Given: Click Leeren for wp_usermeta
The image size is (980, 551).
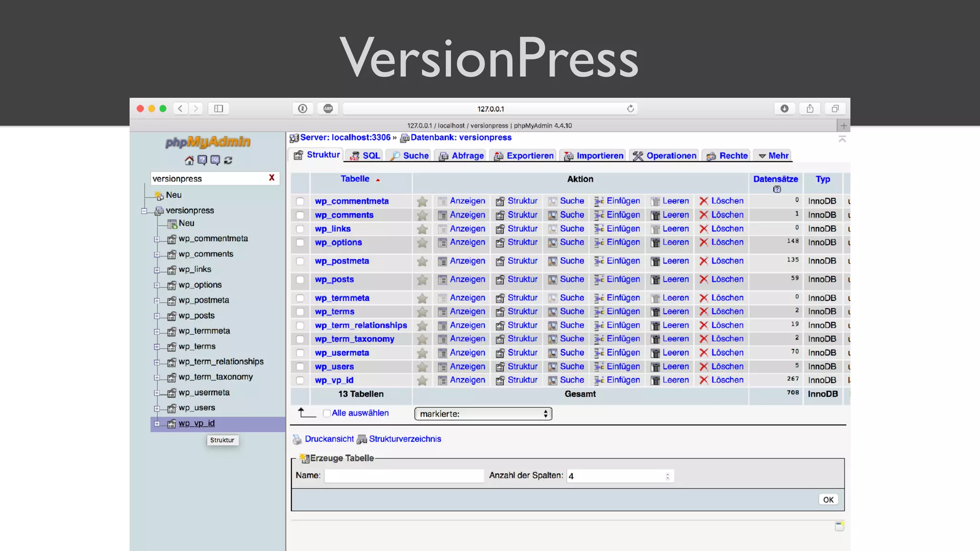Looking at the screenshot, I should tap(670, 353).
